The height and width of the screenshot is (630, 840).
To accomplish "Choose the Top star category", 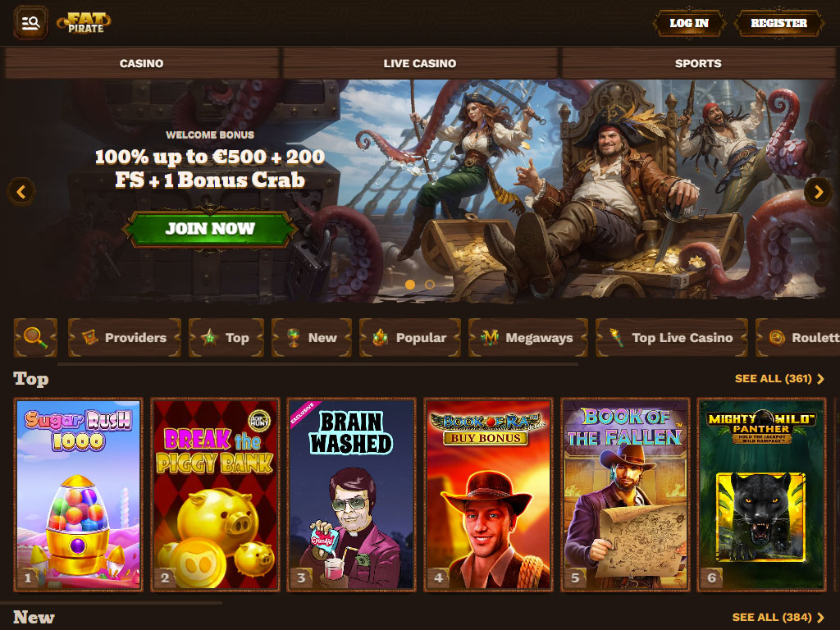I will [226, 337].
